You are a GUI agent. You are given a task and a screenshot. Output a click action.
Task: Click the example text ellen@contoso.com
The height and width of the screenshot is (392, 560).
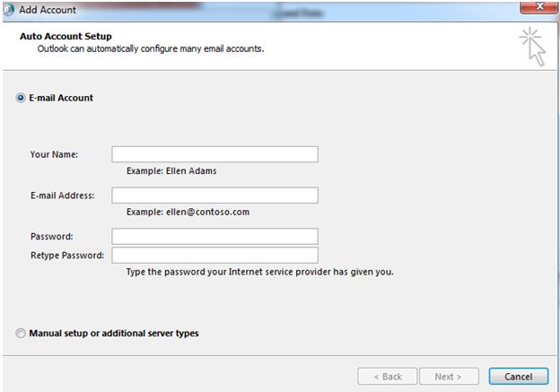(207, 212)
